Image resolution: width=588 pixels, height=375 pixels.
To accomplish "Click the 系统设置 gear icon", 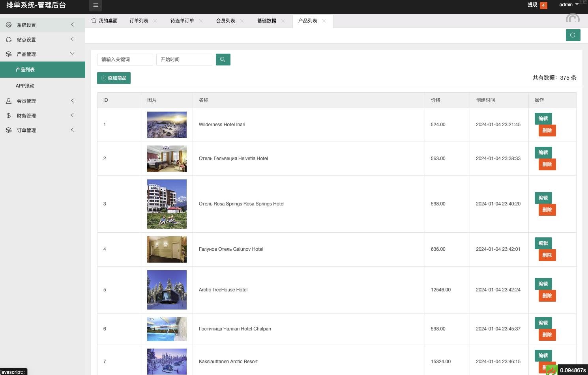I will (9, 25).
